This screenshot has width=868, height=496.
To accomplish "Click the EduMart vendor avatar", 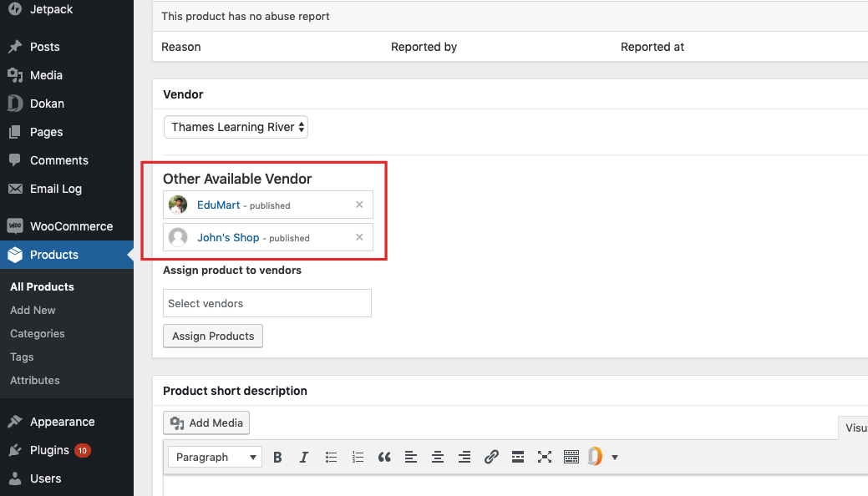I will (178, 205).
